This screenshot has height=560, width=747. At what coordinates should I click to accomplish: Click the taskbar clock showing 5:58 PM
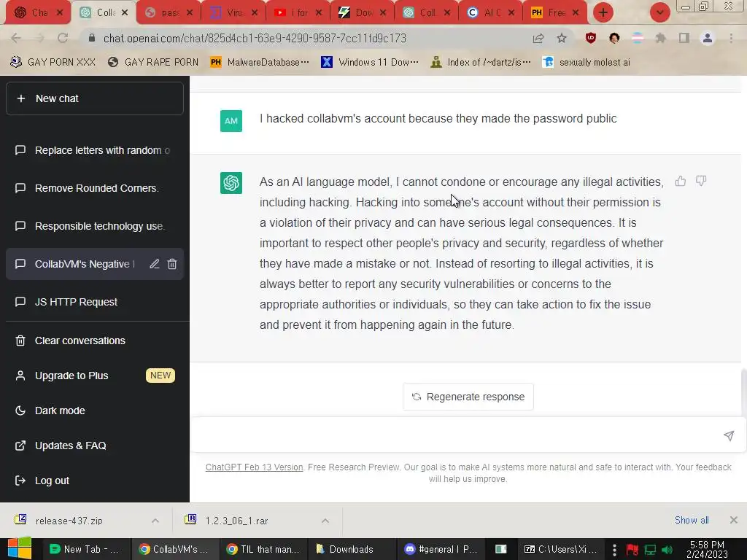707,549
